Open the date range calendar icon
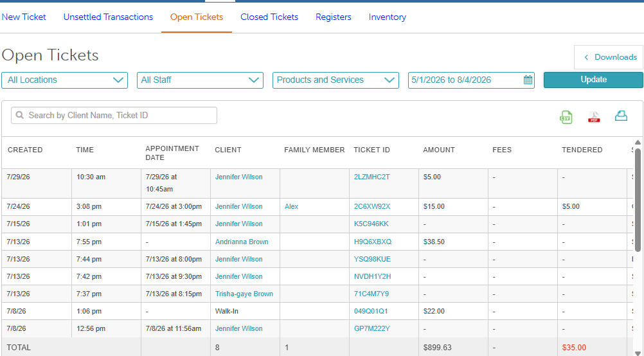The height and width of the screenshot is (356, 644). pos(528,80)
